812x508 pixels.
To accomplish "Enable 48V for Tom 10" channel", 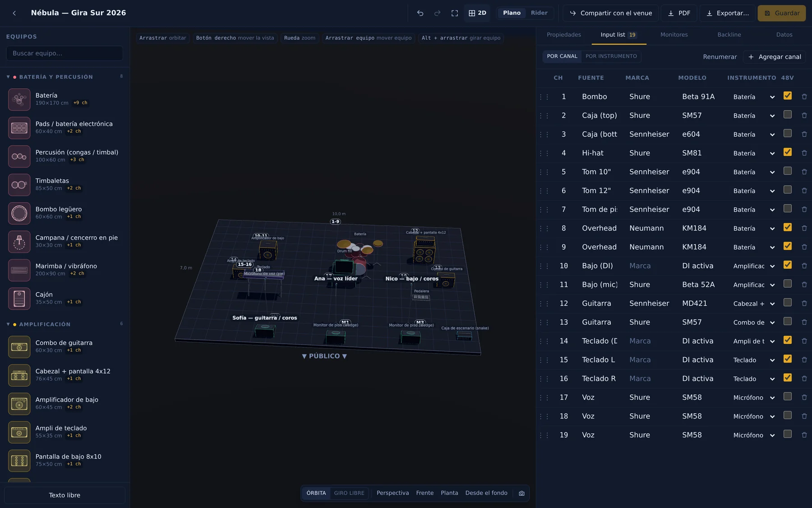I will 788,171.
